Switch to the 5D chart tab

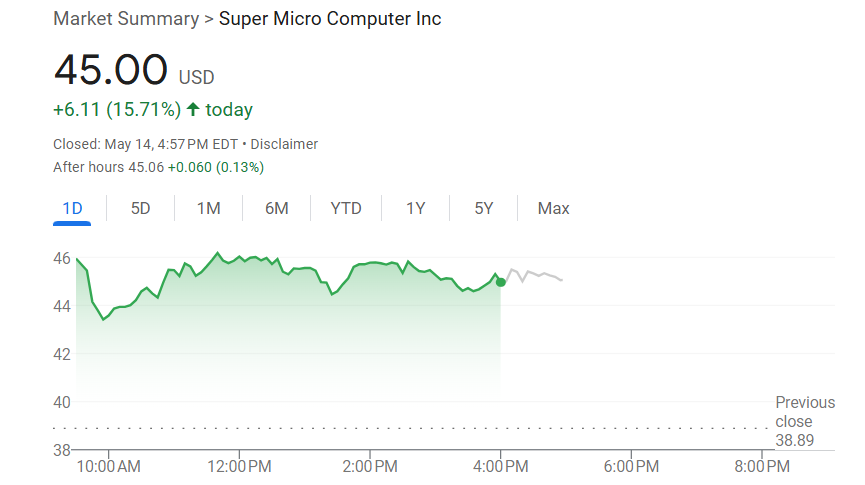pos(140,209)
